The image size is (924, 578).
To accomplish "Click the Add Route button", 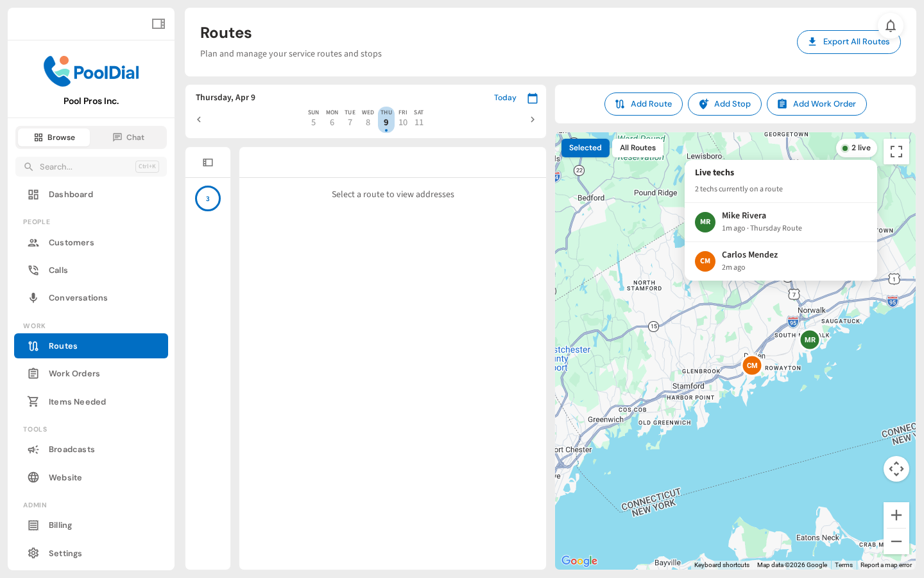I will [x=643, y=104].
